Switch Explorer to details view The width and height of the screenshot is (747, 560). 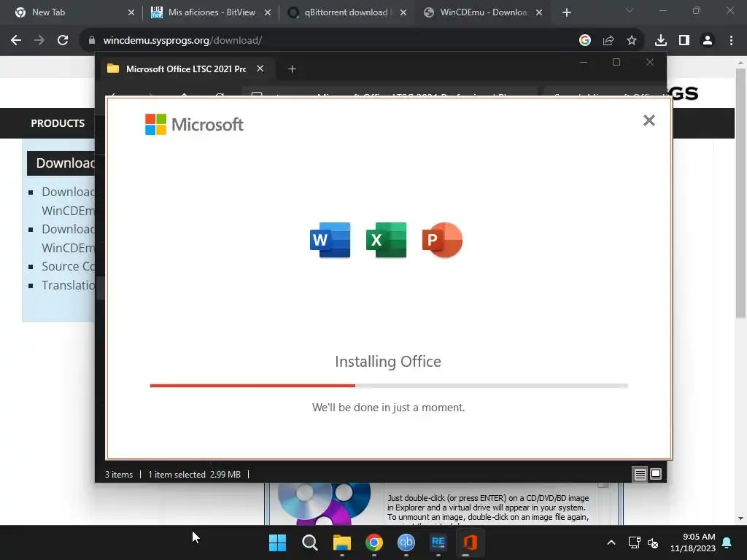pos(640,474)
